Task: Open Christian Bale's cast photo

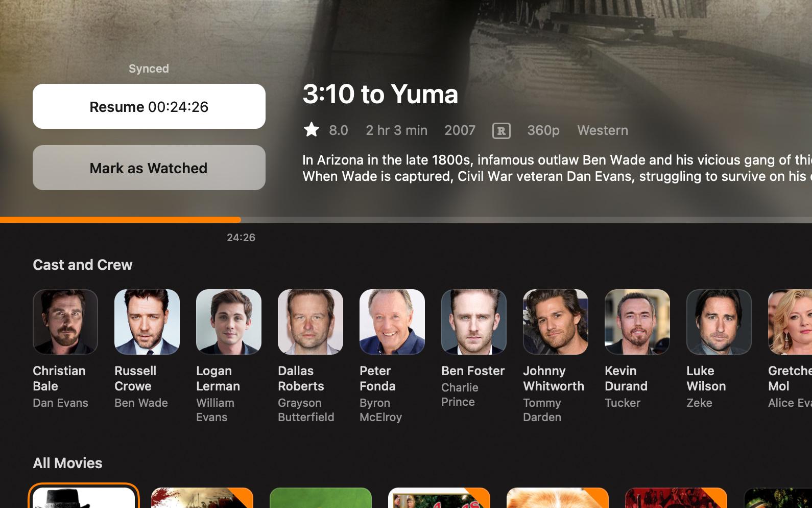Action: (x=65, y=322)
